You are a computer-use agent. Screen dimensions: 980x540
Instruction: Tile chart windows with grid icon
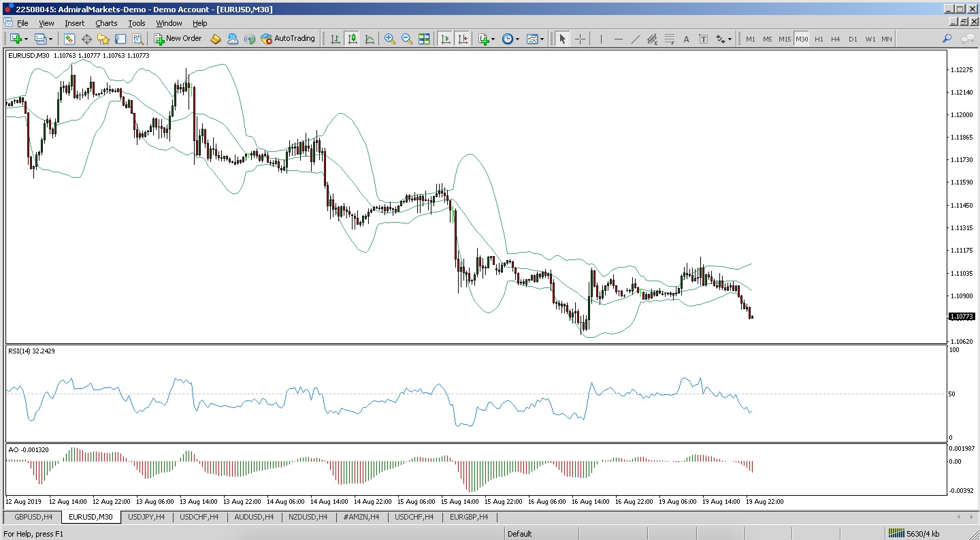click(424, 39)
